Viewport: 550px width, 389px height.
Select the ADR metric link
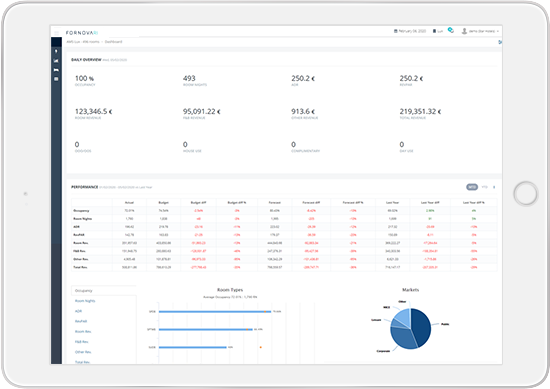click(78, 311)
